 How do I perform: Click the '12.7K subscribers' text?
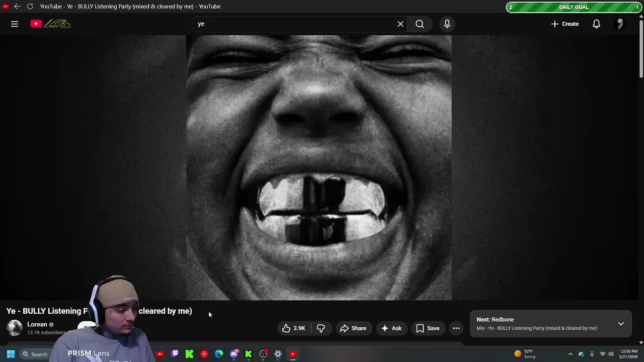click(x=46, y=332)
